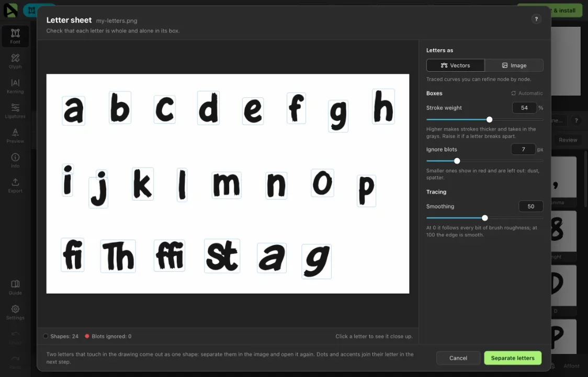Click the Stroke weight value field
588x377 pixels.
[524, 108]
